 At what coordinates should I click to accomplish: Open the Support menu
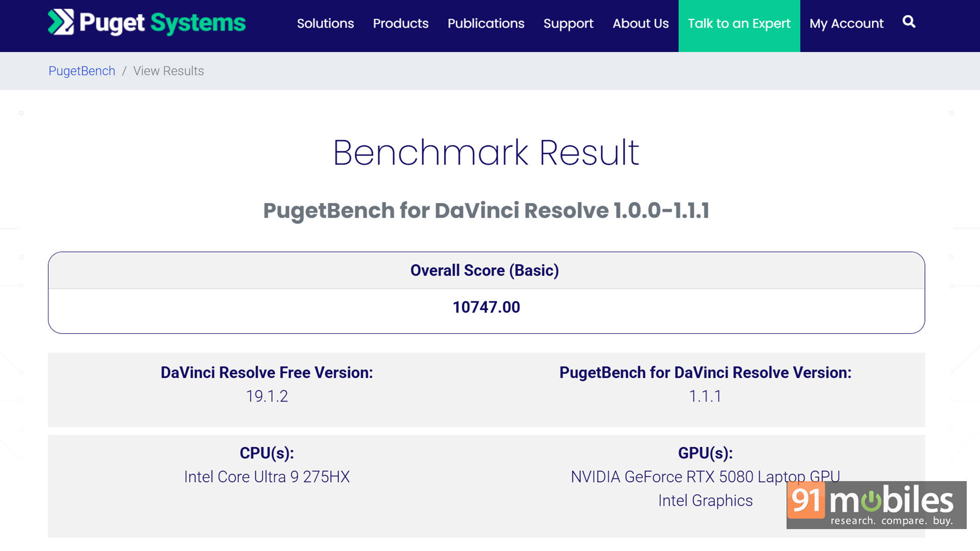[x=568, y=23]
